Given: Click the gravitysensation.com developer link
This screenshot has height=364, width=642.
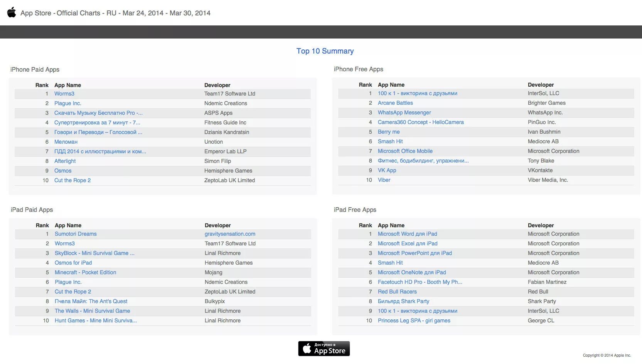Looking at the screenshot, I should click(230, 233).
